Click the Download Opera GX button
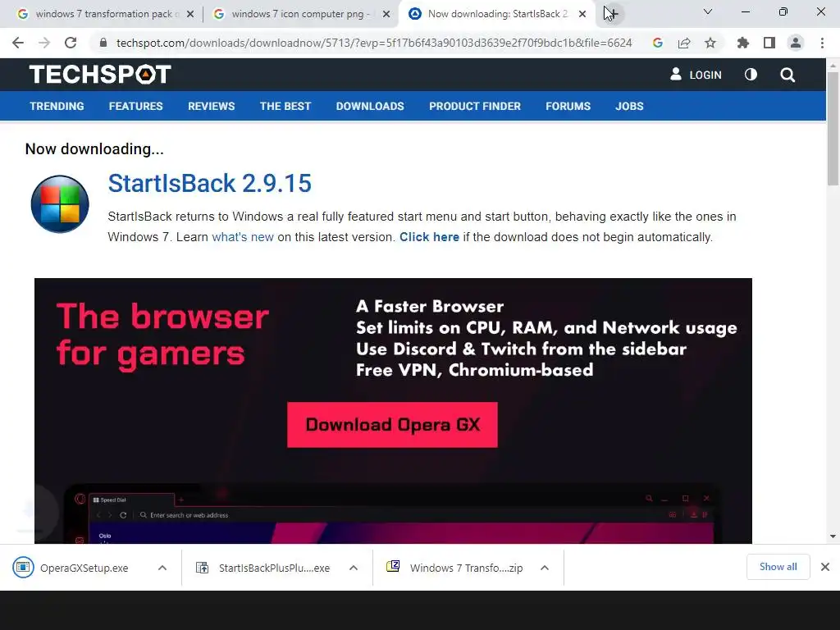The image size is (840, 630). point(392,425)
